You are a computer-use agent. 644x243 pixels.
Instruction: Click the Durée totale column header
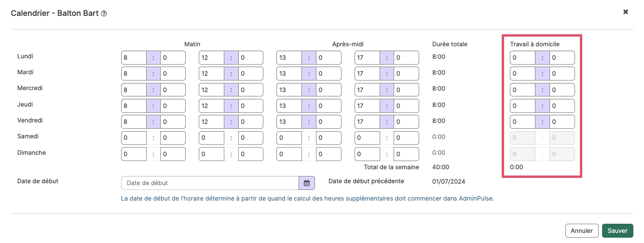pyautogui.click(x=450, y=44)
